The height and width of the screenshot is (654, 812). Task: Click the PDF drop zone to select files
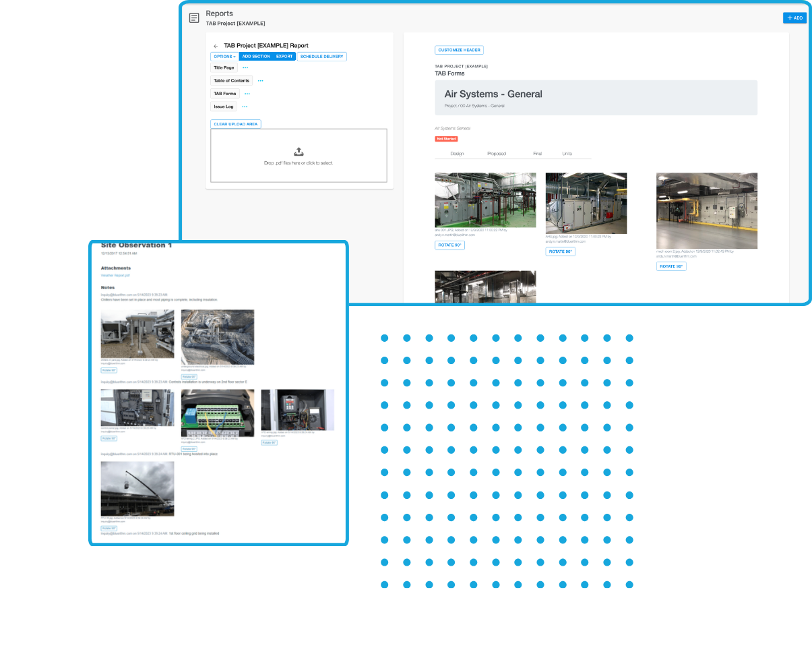299,156
